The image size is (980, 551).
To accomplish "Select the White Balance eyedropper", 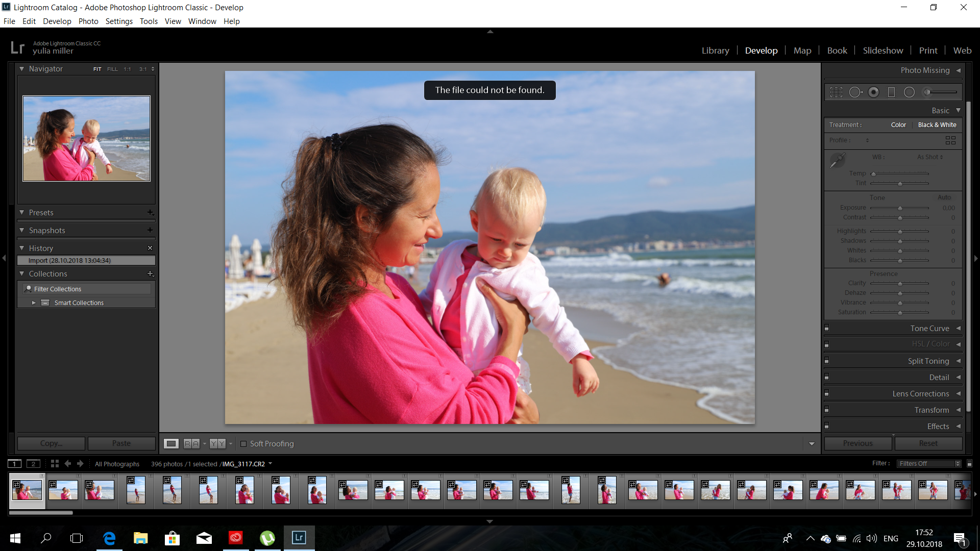I will pos(837,160).
